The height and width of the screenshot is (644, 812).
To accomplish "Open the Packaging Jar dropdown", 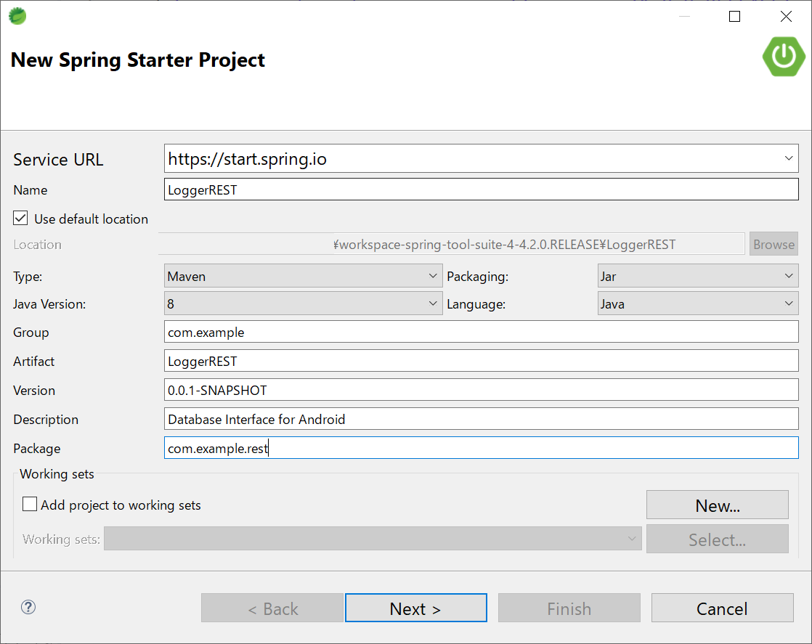I will pos(698,276).
